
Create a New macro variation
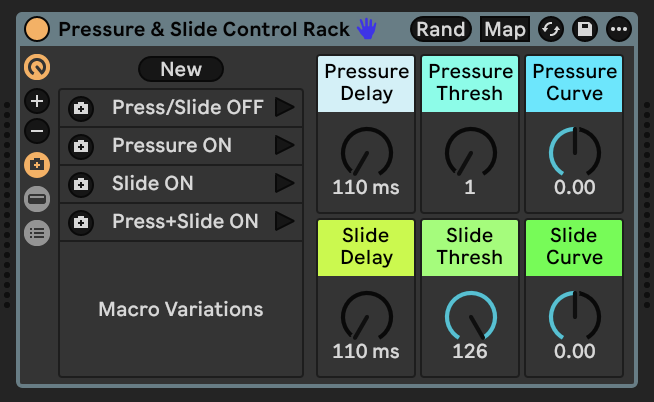pos(181,69)
